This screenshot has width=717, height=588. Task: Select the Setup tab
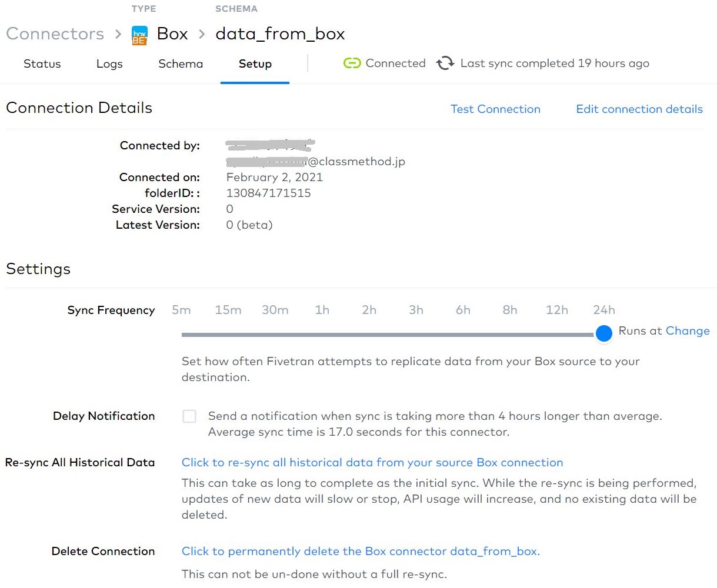tap(255, 64)
